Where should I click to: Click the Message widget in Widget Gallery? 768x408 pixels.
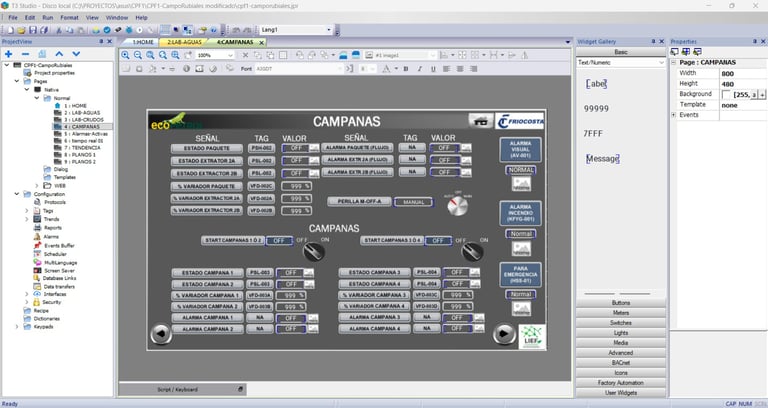[602, 159]
